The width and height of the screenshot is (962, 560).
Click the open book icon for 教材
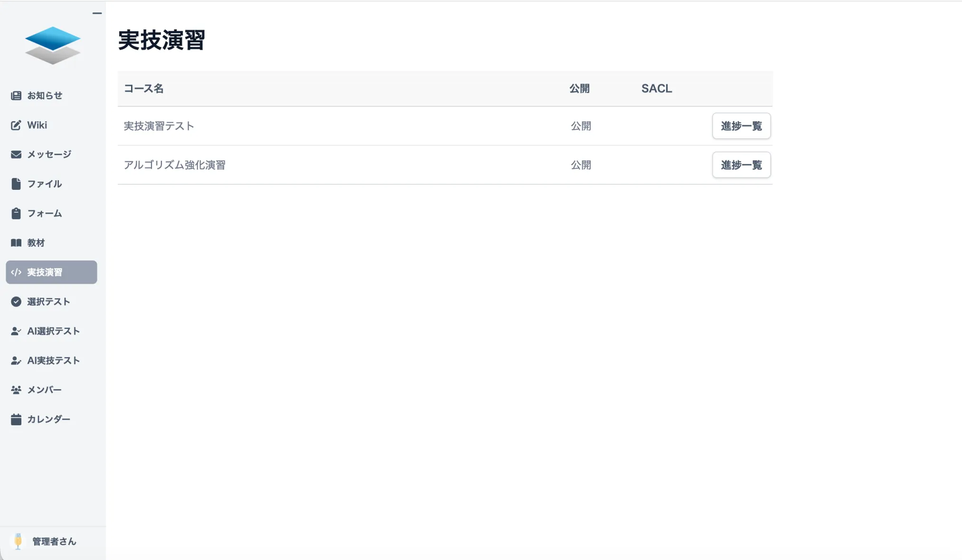[16, 243]
